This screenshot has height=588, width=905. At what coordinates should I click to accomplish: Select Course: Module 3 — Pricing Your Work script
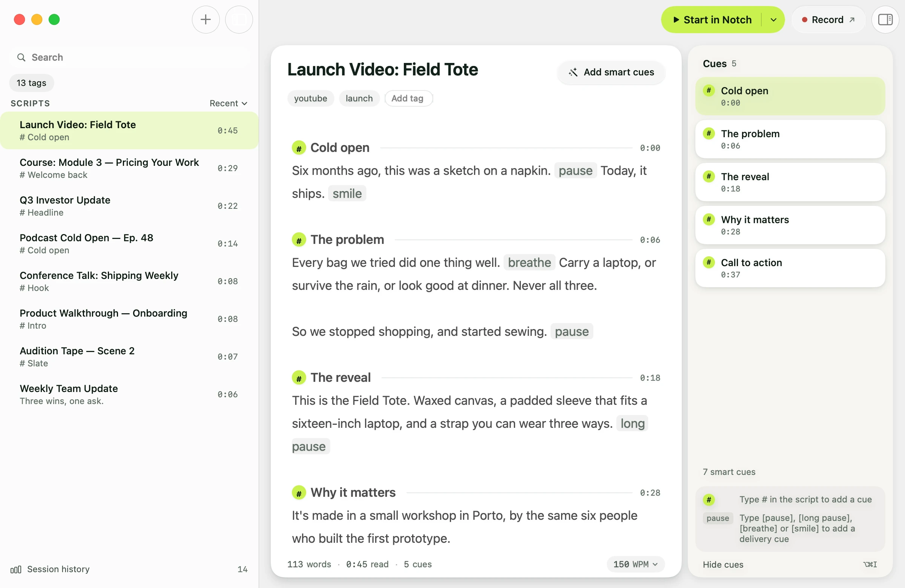pyautogui.click(x=129, y=168)
